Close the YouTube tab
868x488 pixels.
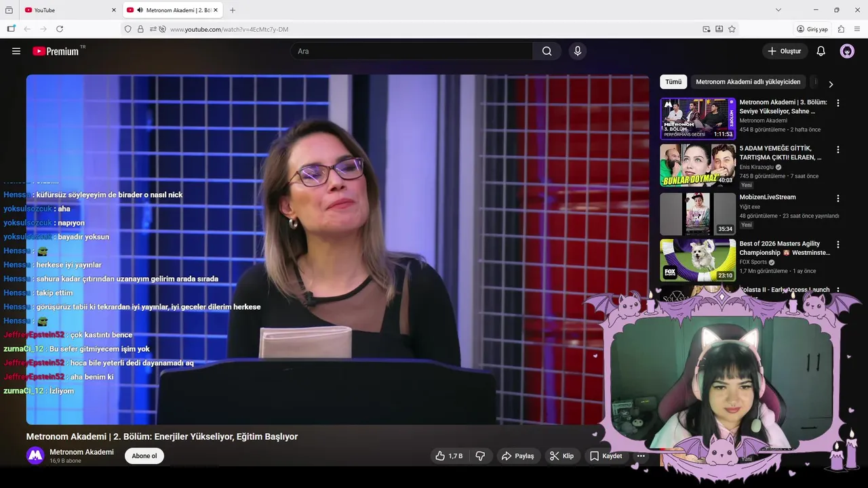coord(113,10)
